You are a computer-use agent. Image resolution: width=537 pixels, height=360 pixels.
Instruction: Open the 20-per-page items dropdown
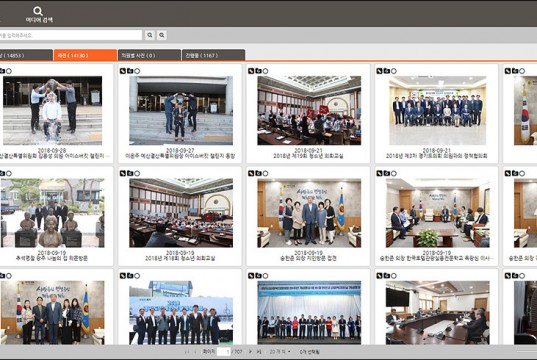(280, 352)
